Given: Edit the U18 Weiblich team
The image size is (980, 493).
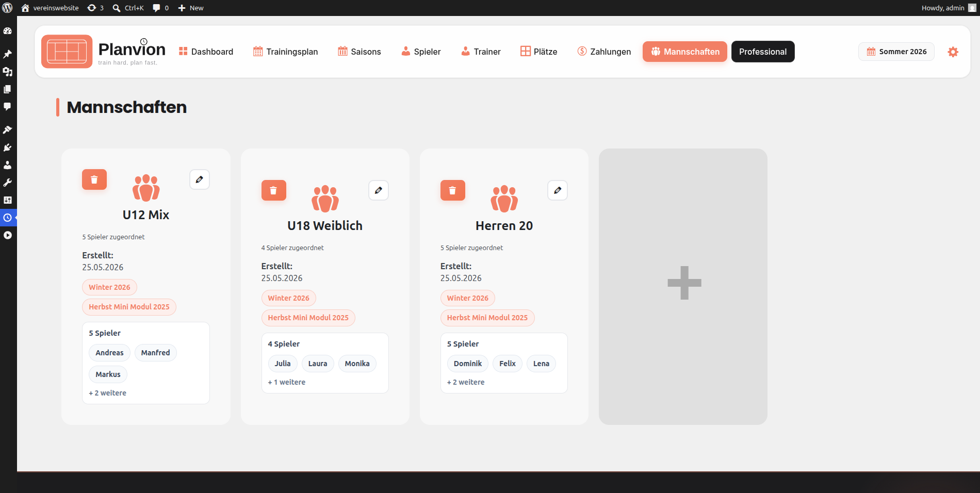Looking at the screenshot, I should tap(379, 190).
